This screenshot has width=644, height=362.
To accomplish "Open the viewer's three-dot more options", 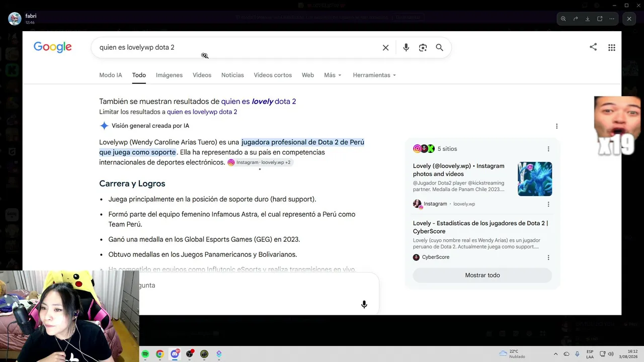I will (612, 19).
